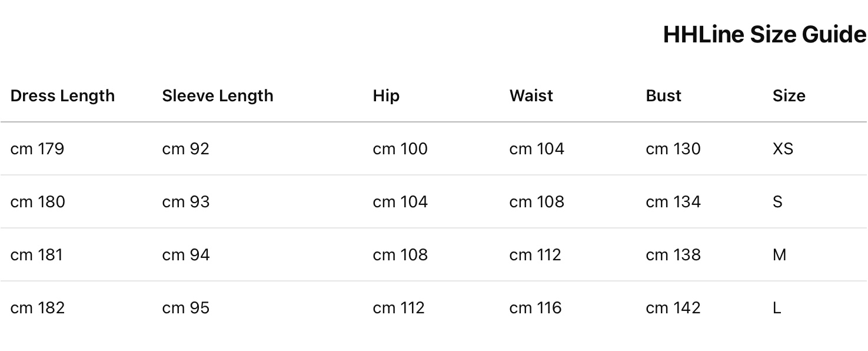Click the cm 134 bust cell
This screenshot has height=351, width=868.
673,202
